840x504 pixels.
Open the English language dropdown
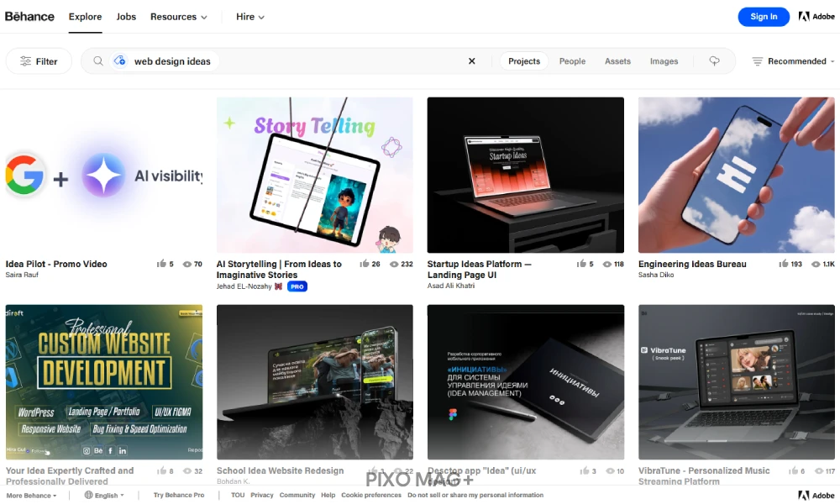pos(104,496)
